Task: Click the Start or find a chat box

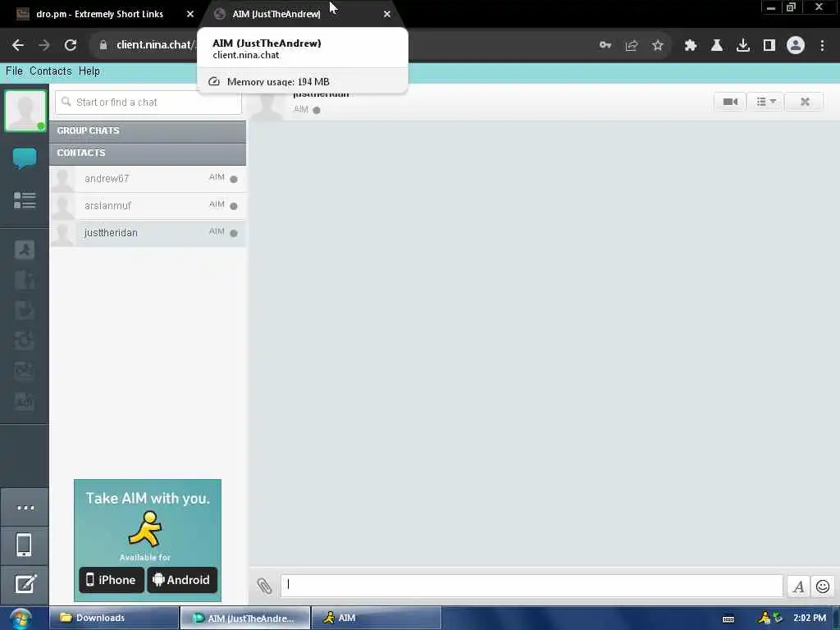Action: click(148, 103)
